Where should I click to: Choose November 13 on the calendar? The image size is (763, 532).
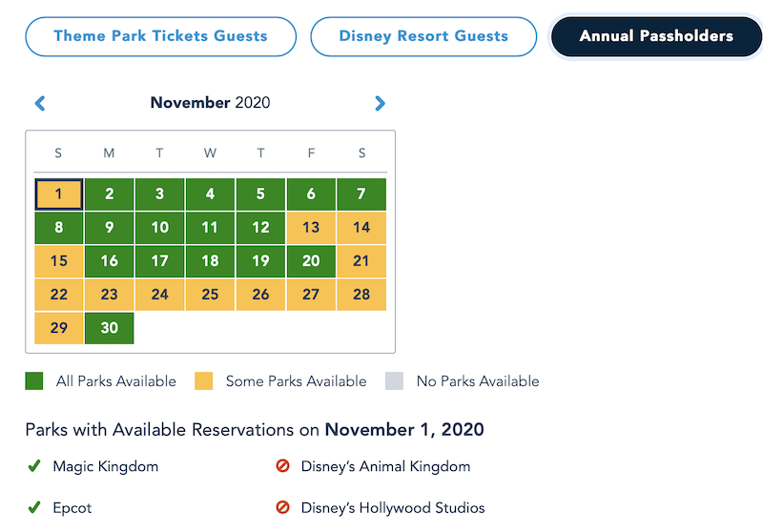[311, 228]
